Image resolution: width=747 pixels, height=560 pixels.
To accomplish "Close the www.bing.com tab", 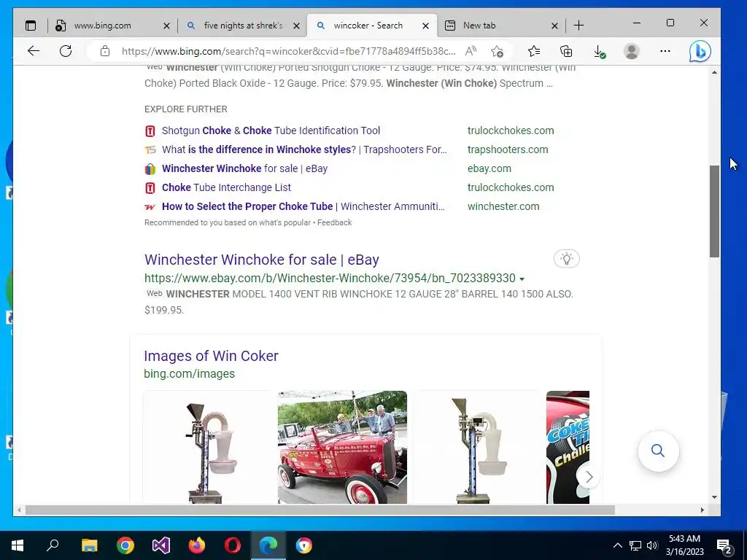I will pos(166,26).
